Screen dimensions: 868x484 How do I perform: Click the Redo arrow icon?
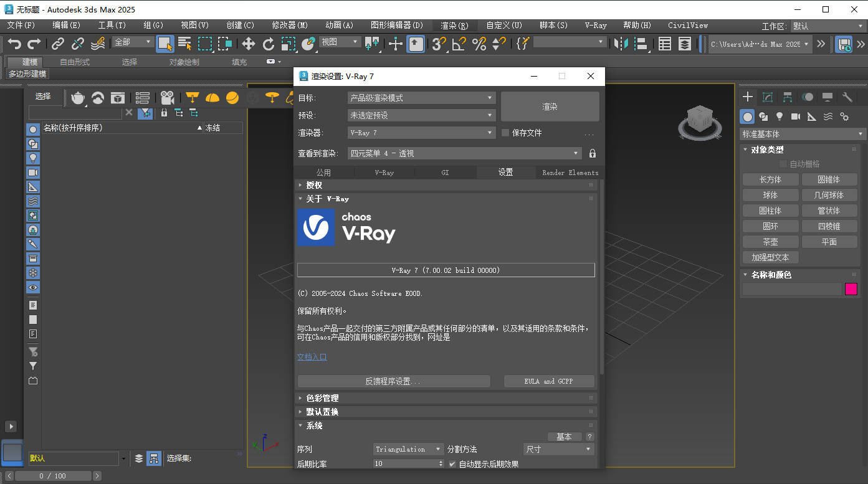pyautogui.click(x=34, y=44)
